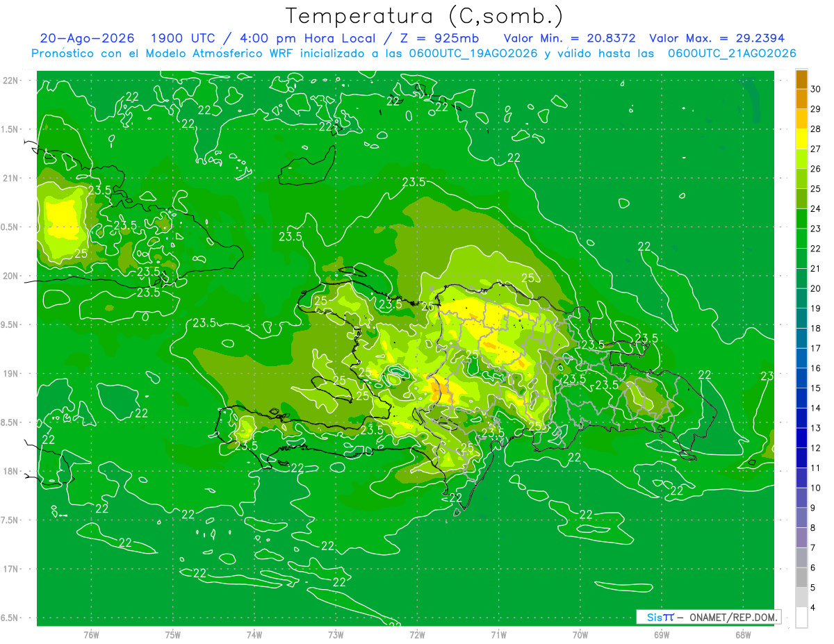Click the 22N latitude axis label

(x=11, y=80)
